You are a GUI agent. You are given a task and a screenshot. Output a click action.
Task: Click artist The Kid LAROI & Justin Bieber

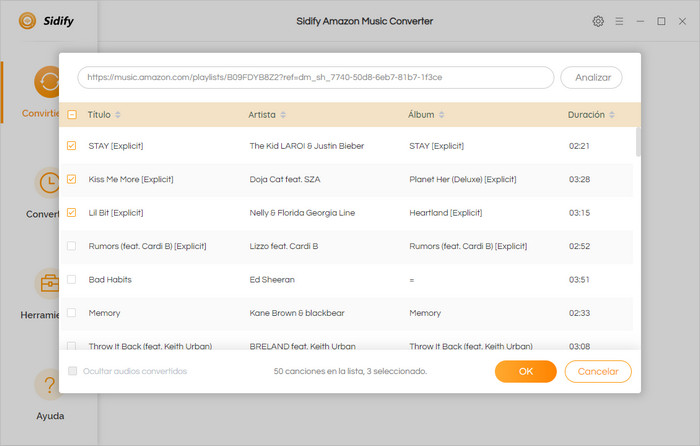(307, 146)
